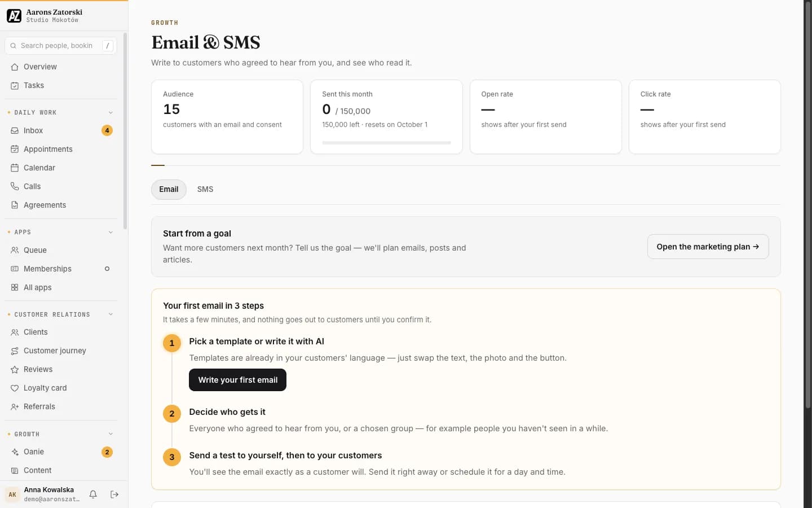
Task: Click the Oanie sparkle icon
Action: coord(15,452)
